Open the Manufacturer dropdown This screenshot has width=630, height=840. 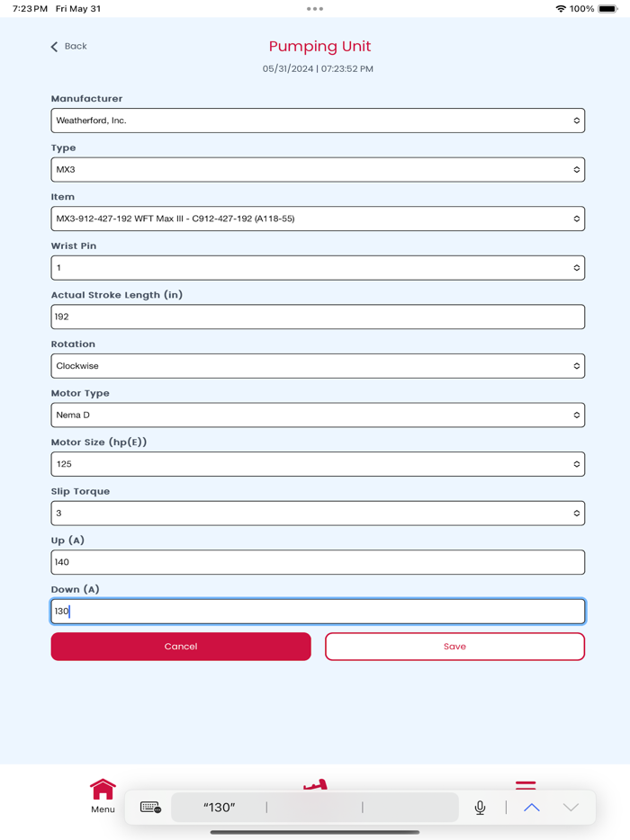(317, 120)
